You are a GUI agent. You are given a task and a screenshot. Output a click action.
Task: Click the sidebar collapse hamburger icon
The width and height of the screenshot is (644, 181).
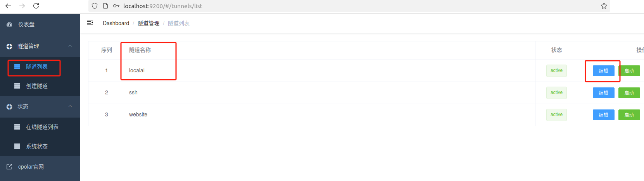[90, 23]
